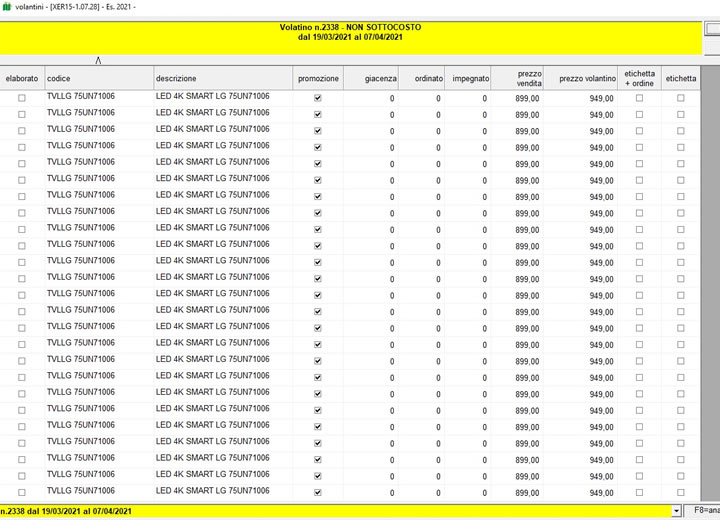Uncheck promozione checkbox in the bottom table row
This screenshot has width=720, height=520.
pyautogui.click(x=317, y=492)
